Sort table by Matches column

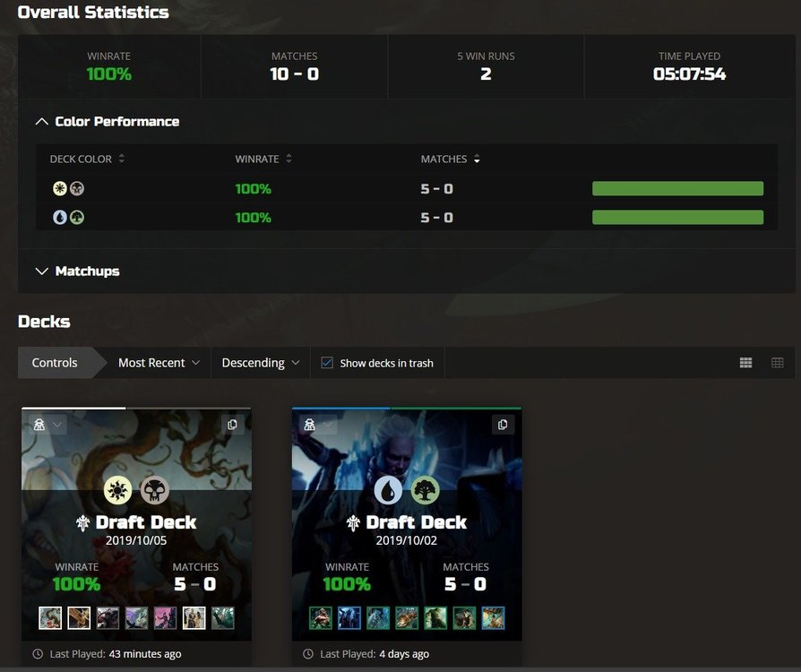450,159
